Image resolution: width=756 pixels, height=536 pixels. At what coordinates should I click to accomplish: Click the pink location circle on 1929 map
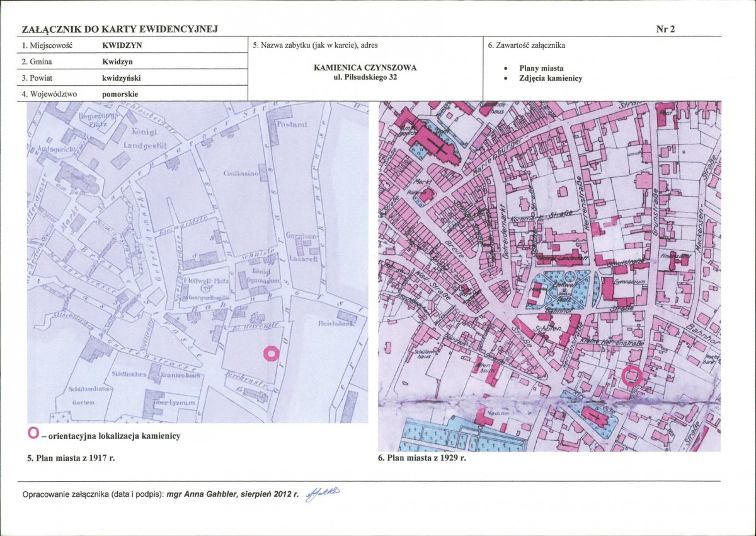tap(631, 376)
